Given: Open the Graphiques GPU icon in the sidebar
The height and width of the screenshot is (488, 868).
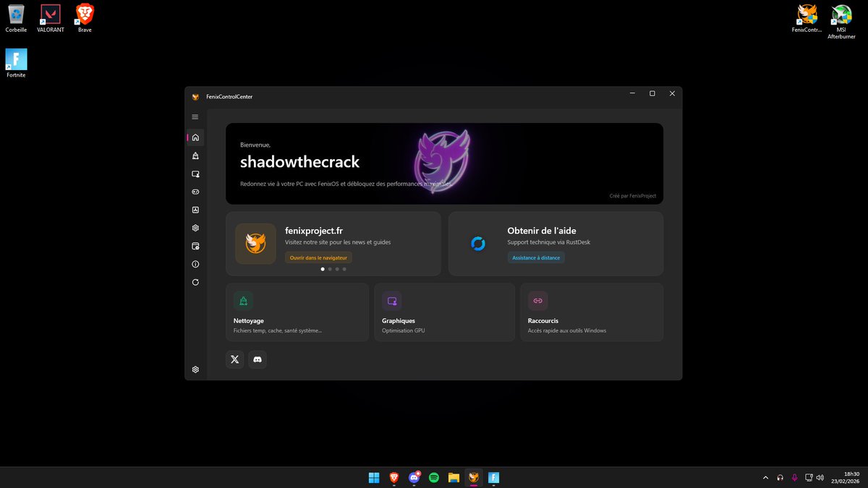Looking at the screenshot, I should pyautogui.click(x=195, y=174).
